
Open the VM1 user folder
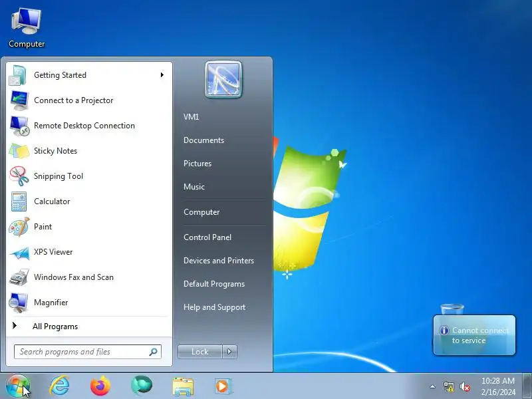tap(191, 117)
